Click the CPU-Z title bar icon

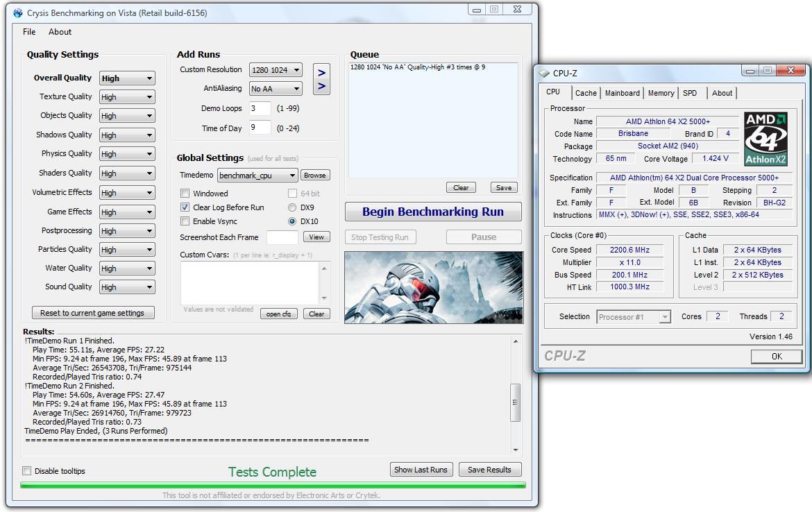[x=544, y=74]
